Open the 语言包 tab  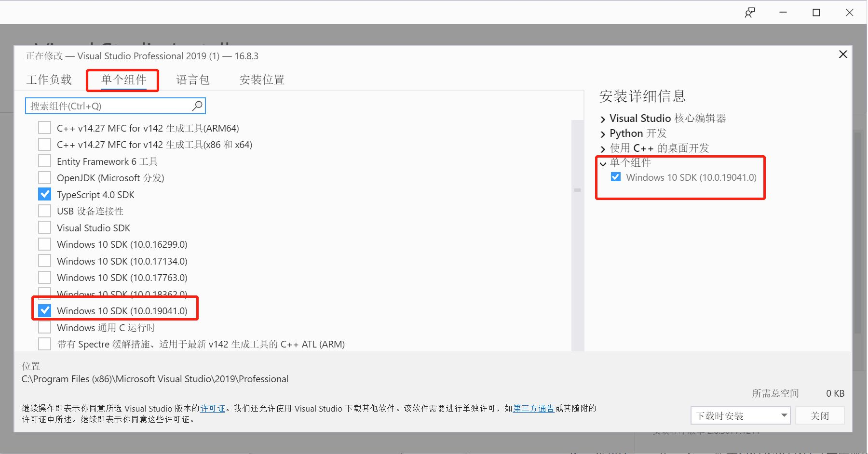point(192,79)
